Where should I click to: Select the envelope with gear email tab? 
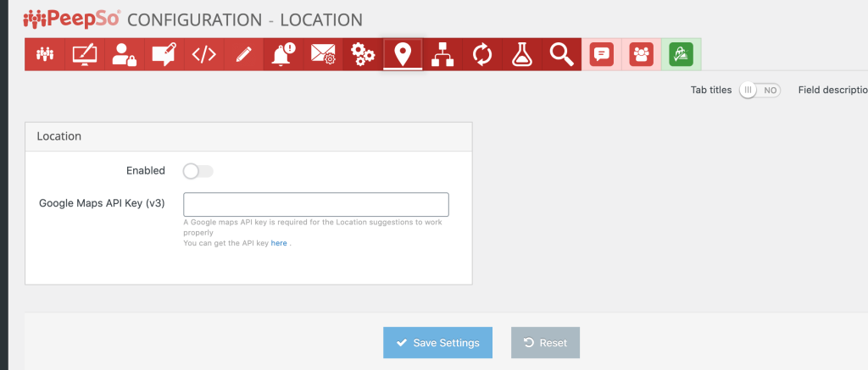pos(323,54)
